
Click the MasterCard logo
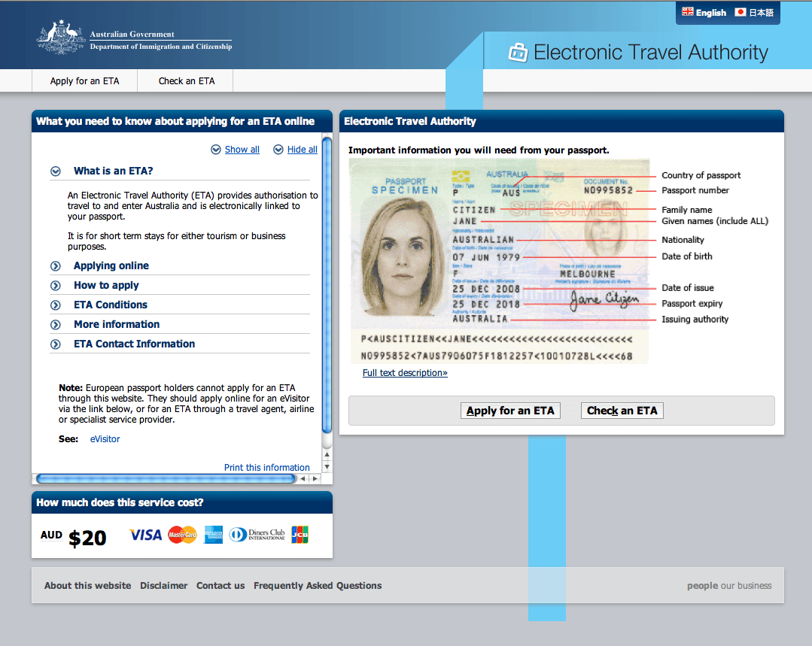(182, 535)
